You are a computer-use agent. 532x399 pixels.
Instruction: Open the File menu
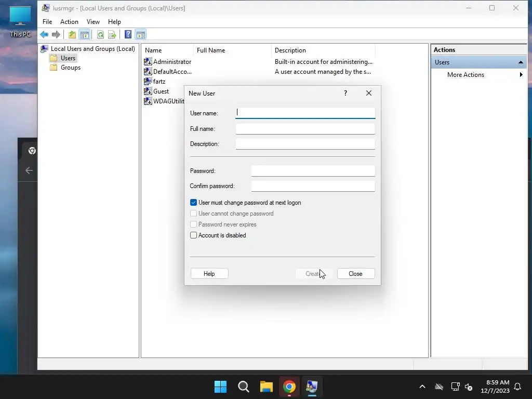(47, 22)
